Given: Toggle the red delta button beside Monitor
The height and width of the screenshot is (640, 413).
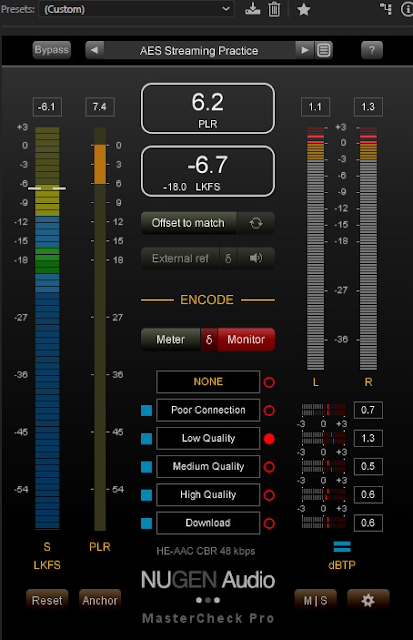Looking at the screenshot, I should pyautogui.click(x=209, y=339).
